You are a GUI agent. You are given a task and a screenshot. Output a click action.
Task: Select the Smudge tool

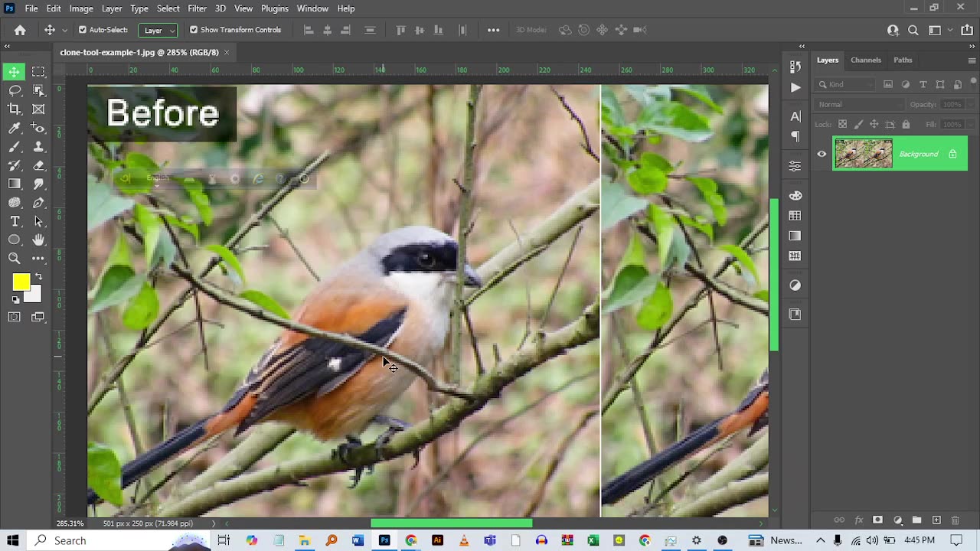38,184
